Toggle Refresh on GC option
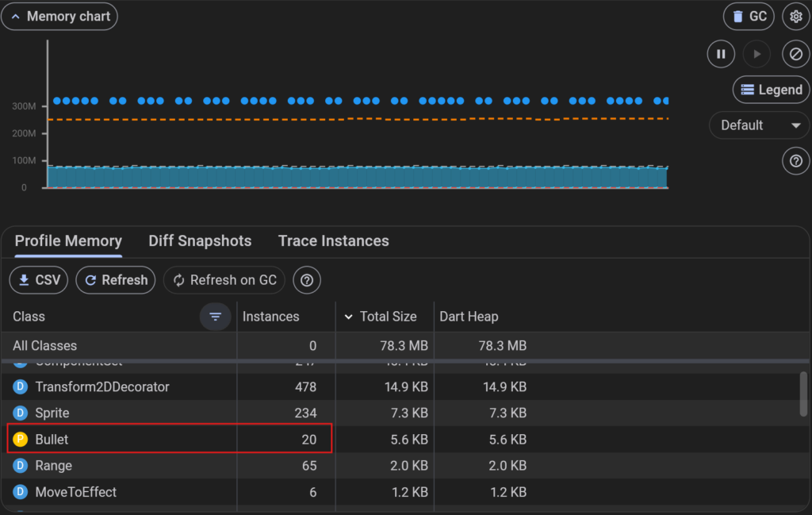812x515 pixels. [224, 280]
